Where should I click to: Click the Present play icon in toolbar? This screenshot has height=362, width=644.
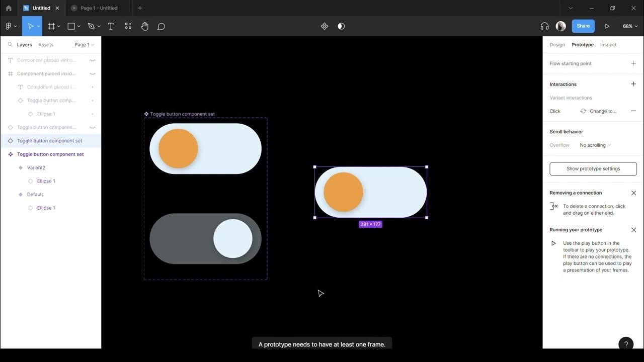[607, 26]
